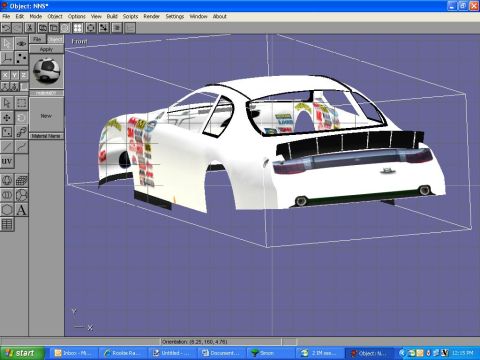Toggle the material sphere toolbar icon
This screenshot has width=480, height=360.
coord(65,28)
